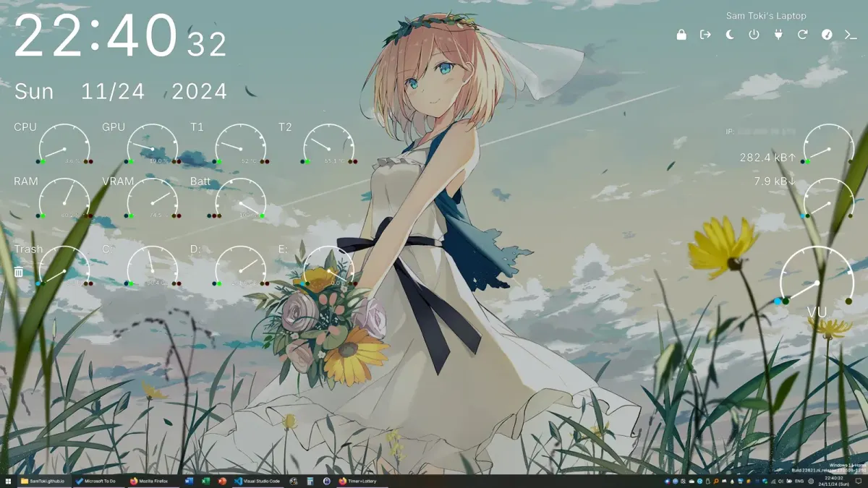Click the Trash bin icon
This screenshot has width=868, height=488.
click(x=19, y=272)
